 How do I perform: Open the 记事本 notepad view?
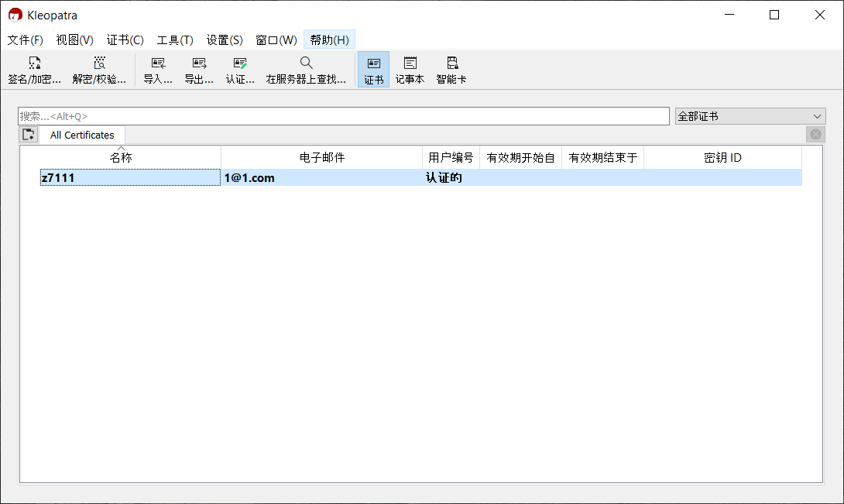(410, 70)
